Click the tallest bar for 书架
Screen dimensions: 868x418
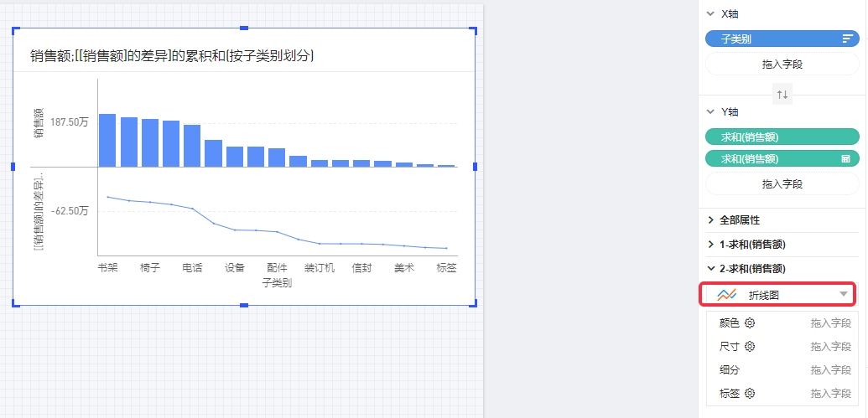(x=107, y=140)
